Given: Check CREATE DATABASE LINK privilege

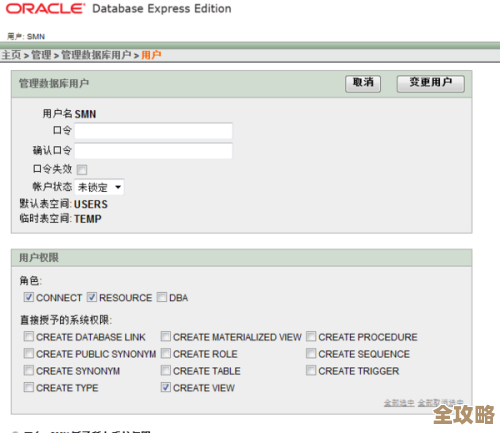Looking at the screenshot, I should [x=29, y=336].
